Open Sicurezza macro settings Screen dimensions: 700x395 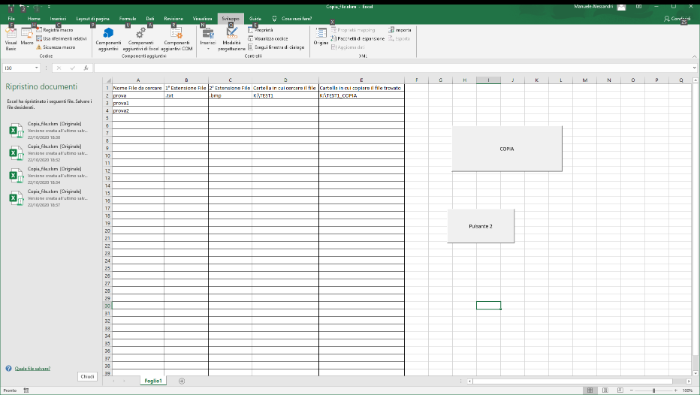click(x=55, y=47)
